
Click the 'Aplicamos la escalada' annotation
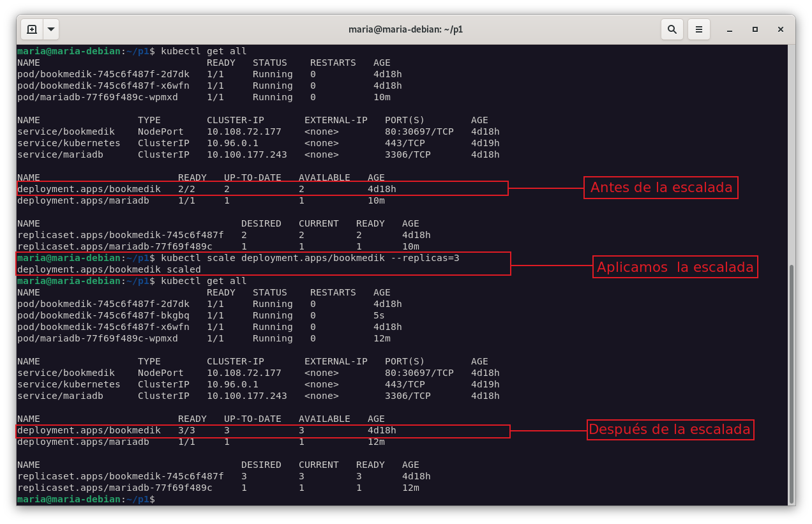(x=675, y=267)
